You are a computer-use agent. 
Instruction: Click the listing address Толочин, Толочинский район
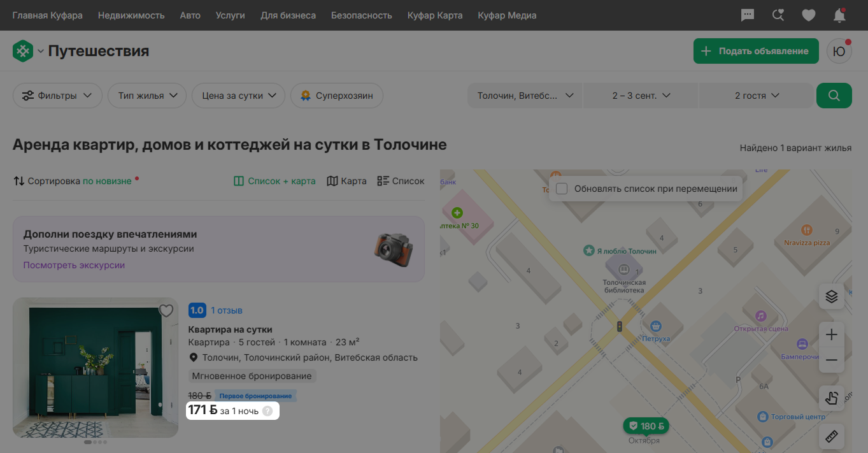click(x=309, y=357)
